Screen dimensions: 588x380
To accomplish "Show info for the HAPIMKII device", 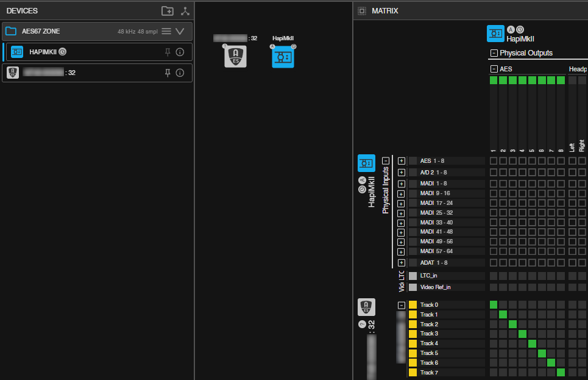I will (180, 52).
